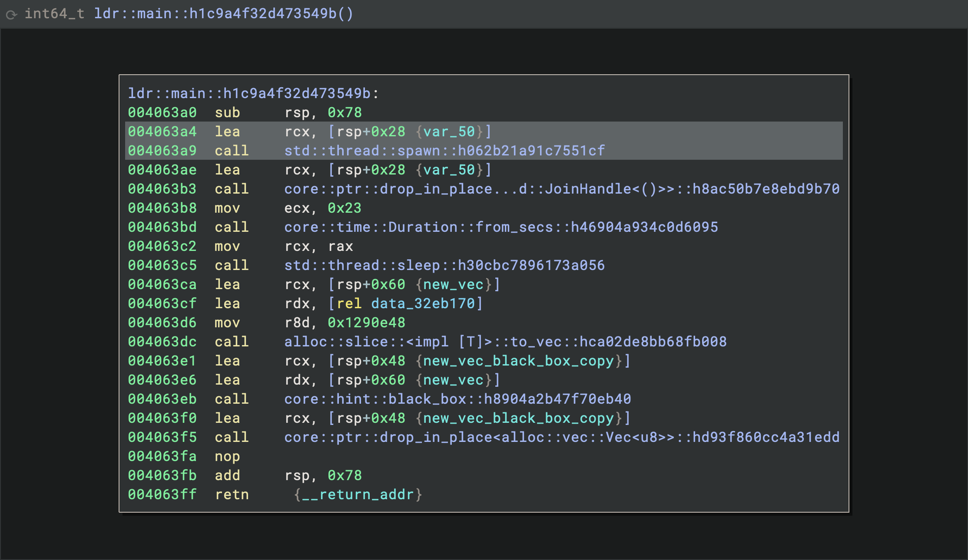This screenshot has height=560, width=968.
Task: Follow the std::thread::sleep call target
Action: pos(444,265)
